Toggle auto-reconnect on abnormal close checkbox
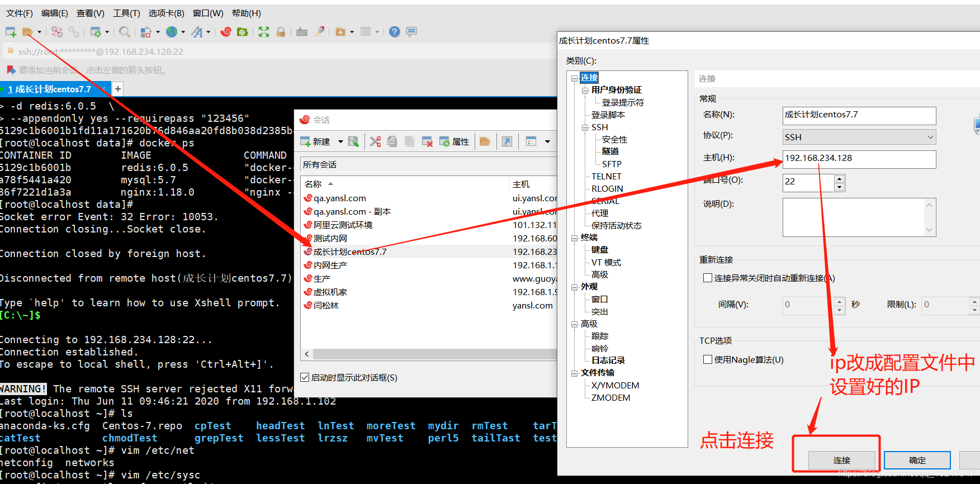Screen dimensions: 980x484 pyautogui.click(x=708, y=278)
